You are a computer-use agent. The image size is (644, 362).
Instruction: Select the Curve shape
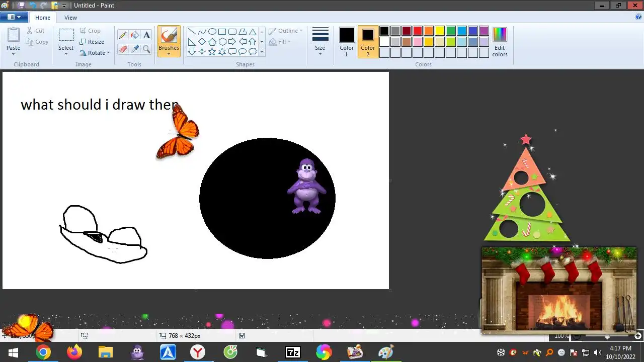(202, 31)
